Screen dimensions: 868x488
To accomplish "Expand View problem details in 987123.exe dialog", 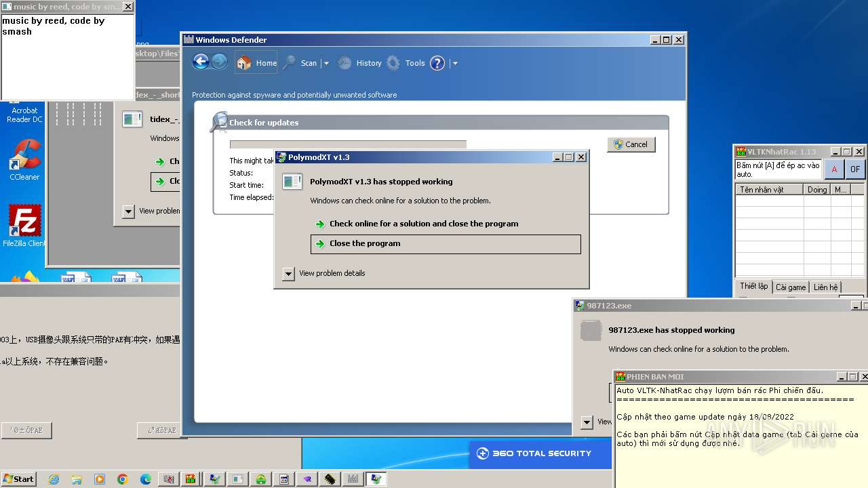I will [x=587, y=422].
